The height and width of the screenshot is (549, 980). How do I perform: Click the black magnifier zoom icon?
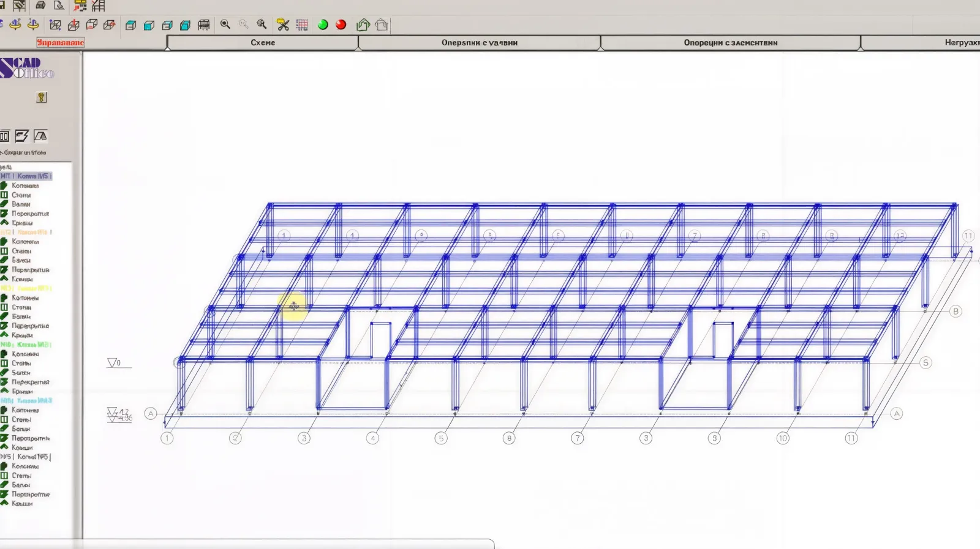pos(225,24)
